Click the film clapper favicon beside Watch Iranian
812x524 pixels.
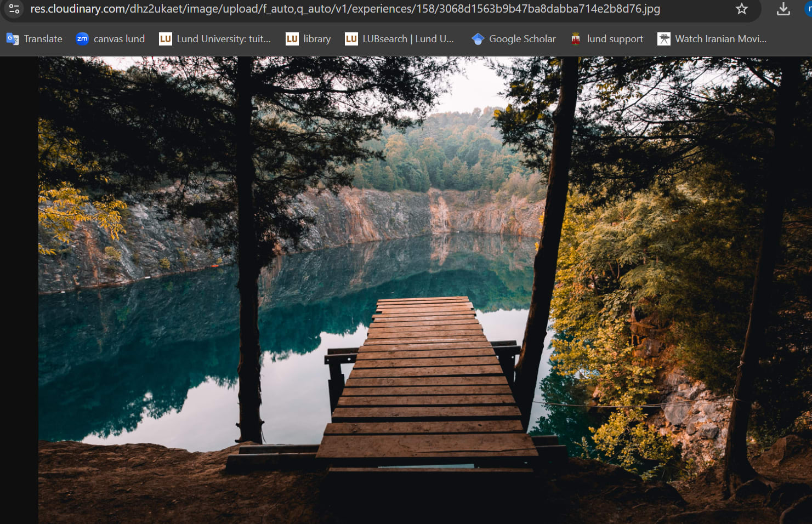[x=664, y=39]
